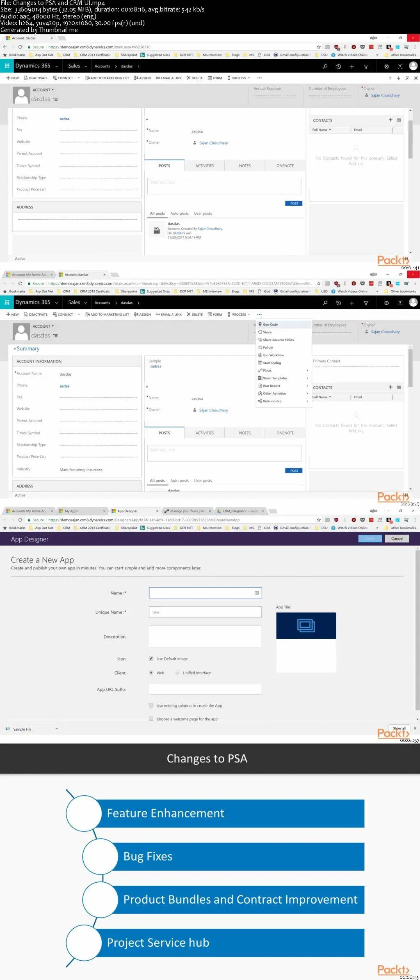Open settings gear icon in the 00:01:41 frame navbar
Viewport: 420px width, 980px height.
click(x=386, y=67)
